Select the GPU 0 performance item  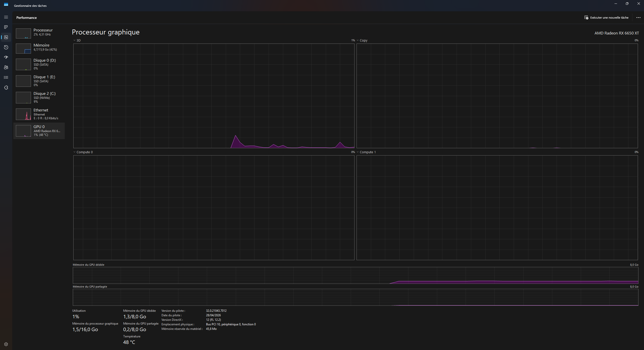[x=39, y=131]
